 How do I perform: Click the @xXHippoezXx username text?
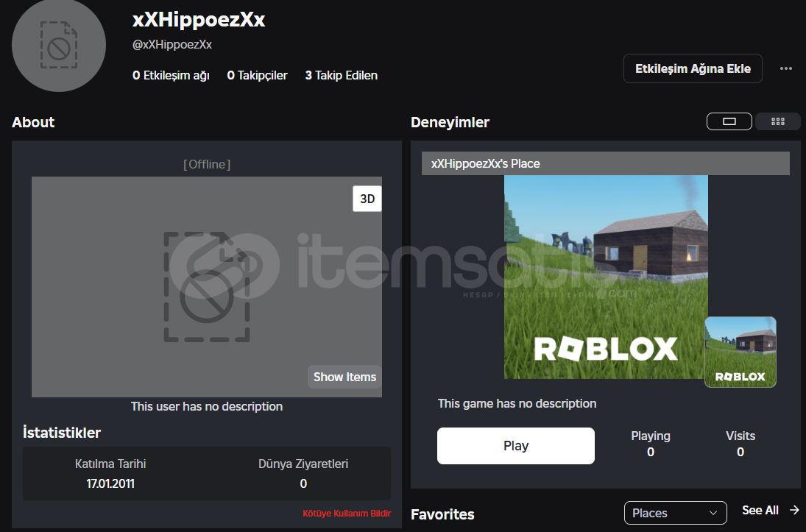point(172,45)
